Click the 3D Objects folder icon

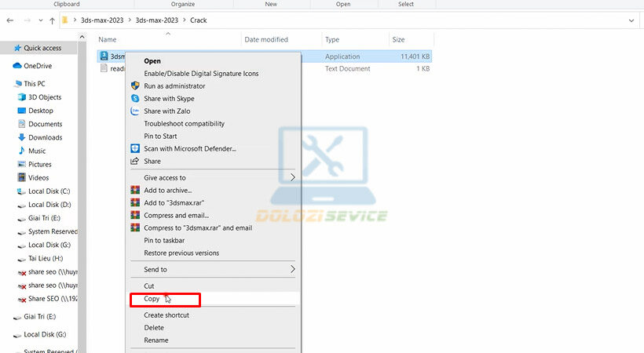[x=21, y=97]
